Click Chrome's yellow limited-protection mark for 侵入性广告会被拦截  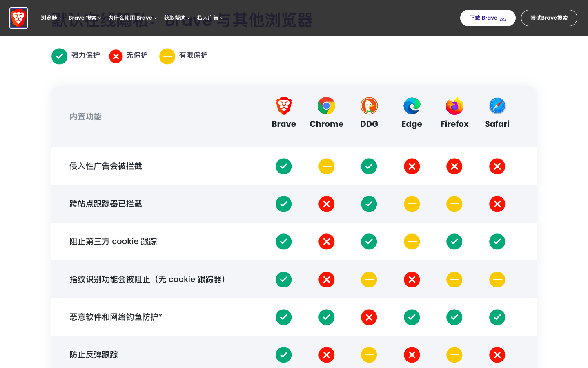coord(326,166)
